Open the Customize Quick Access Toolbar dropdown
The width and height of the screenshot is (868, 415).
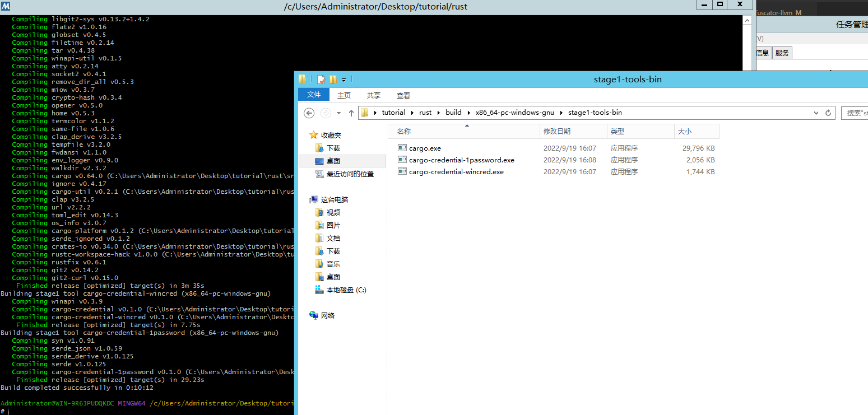344,80
